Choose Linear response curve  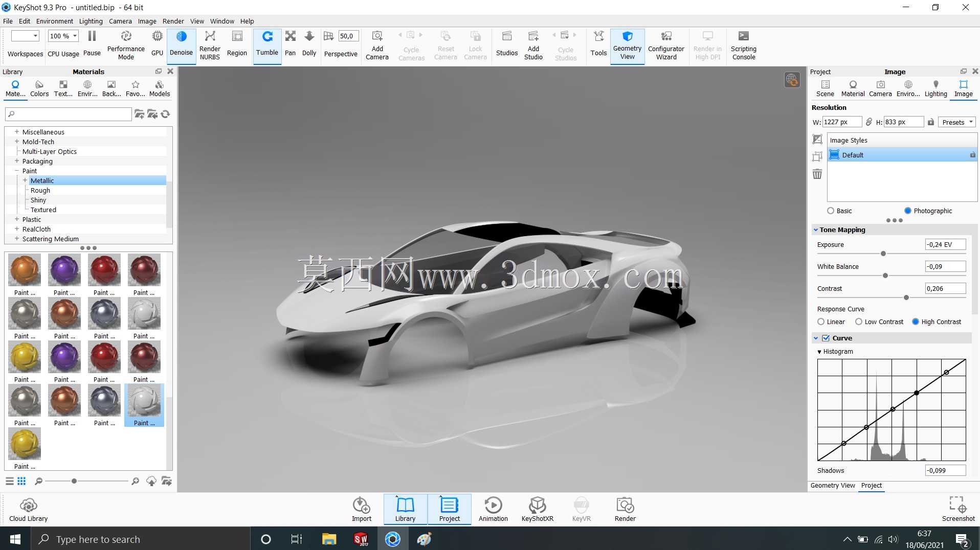tap(821, 322)
